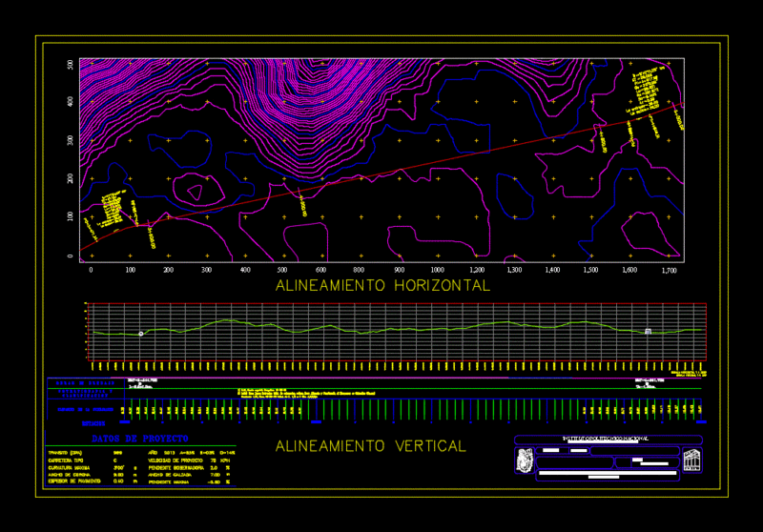763x532 pixels.
Task: Click the emblem logo left of title block
Action: point(525,460)
